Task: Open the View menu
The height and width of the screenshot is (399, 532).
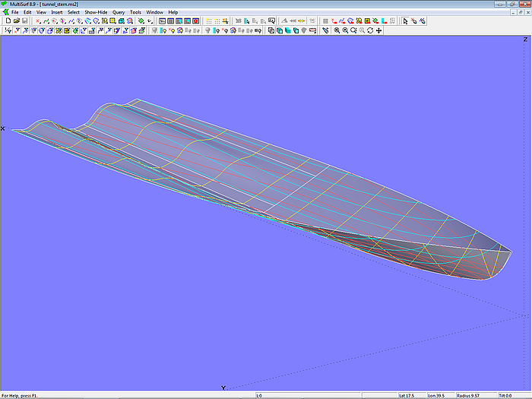Action: tap(41, 12)
